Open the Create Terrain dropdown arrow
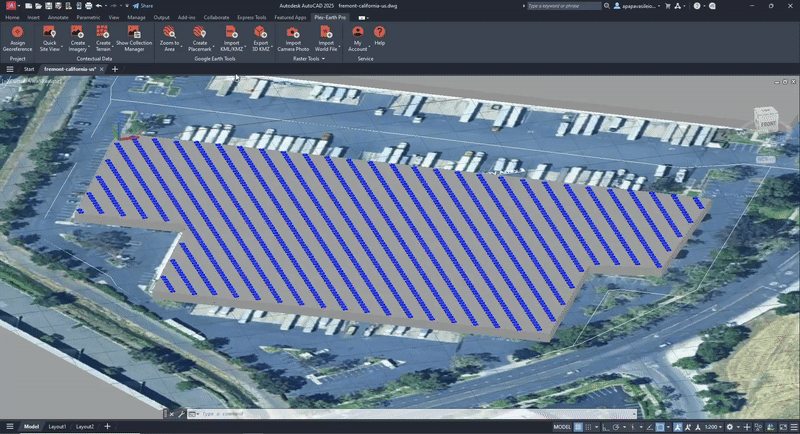The width and height of the screenshot is (800, 434). [x=113, y=47]
